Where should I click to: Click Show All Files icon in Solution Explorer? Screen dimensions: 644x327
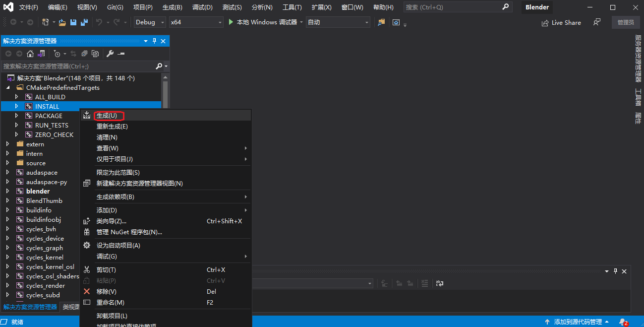(95, 54)
